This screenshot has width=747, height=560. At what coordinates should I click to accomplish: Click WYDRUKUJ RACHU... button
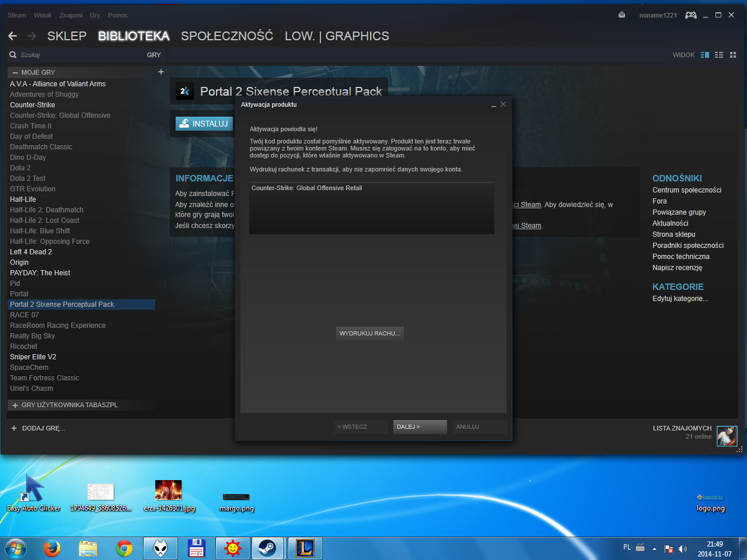pos(370,334)
